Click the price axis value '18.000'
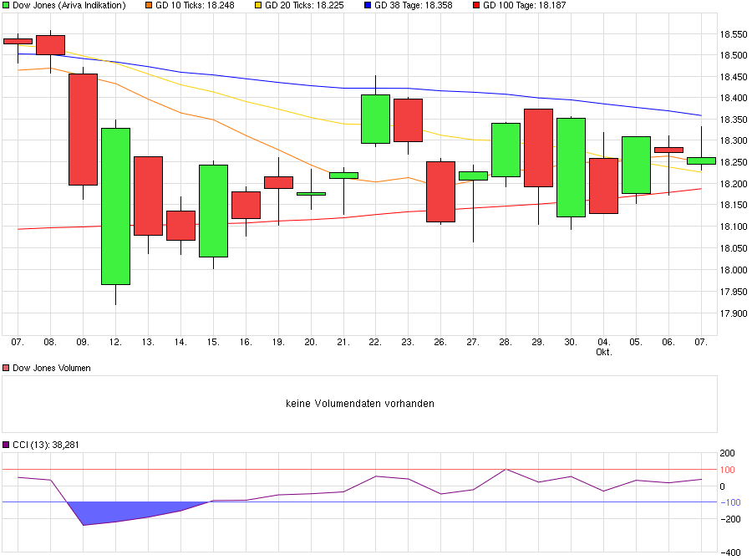The width and height of the screenshot is (752, 560). point(734,270)
